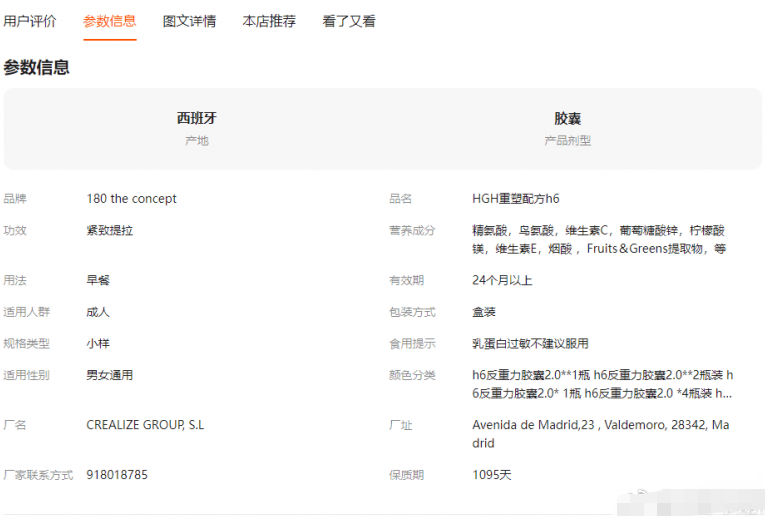
Task: Click the 乳蛋白过敏不建议服用 consumption notice
Action: pyautogui.click(x=530, y=343)
